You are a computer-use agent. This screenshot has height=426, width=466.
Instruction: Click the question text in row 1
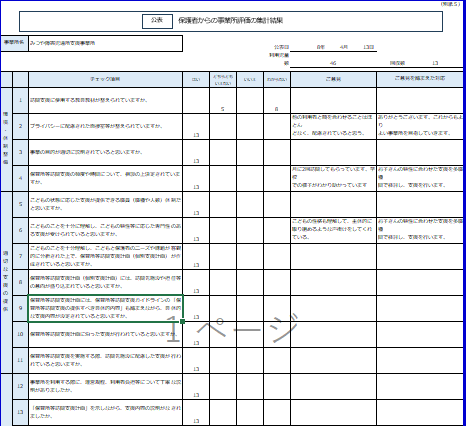click(89, 100)
